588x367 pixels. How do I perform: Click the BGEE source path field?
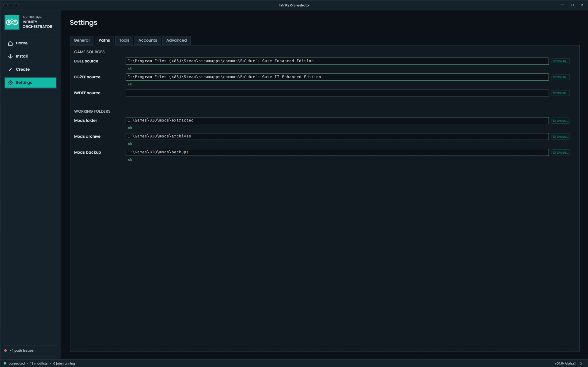(x=337, y=61)
